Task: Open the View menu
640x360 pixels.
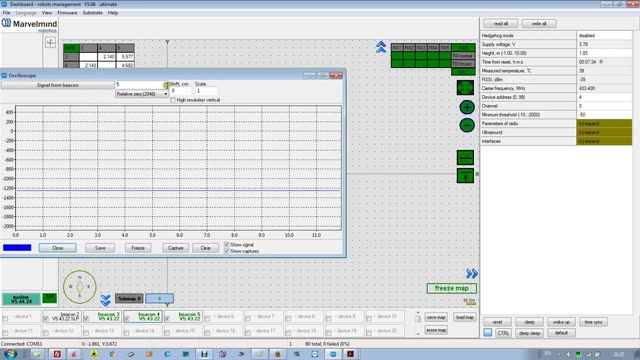Action: [47, 13]
